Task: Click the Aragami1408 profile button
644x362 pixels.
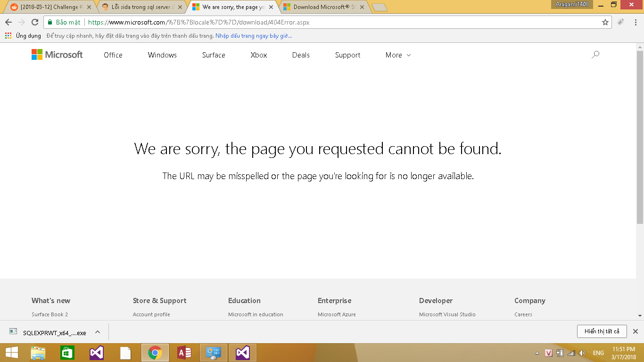Action: (x=572, y=4)
